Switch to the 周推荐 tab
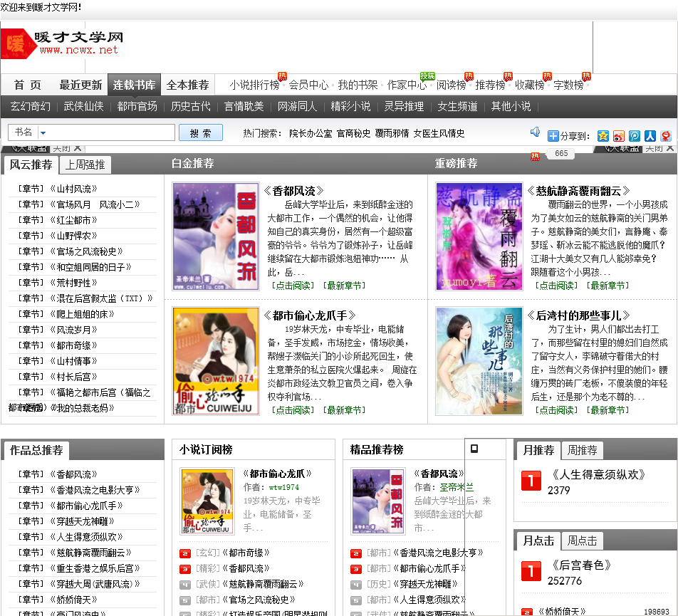This screenshot has width=678, height=616. click(x=582, y=451)
